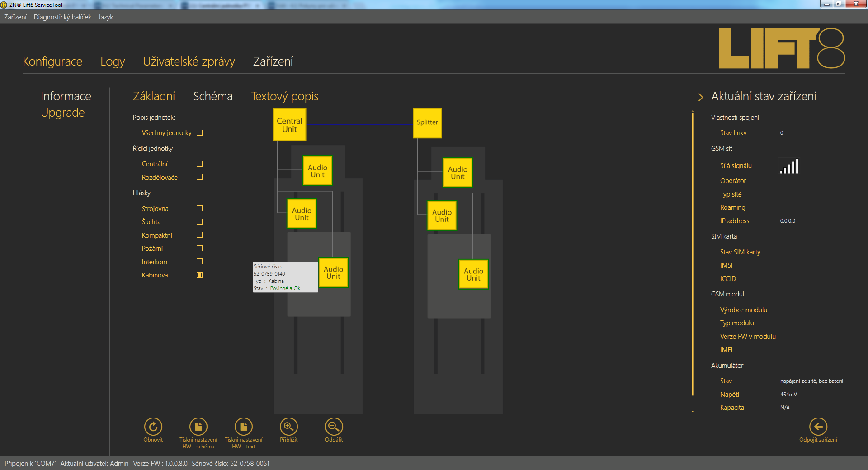
Task: Select the Central Unit node
Action: (x=289, y=125)
